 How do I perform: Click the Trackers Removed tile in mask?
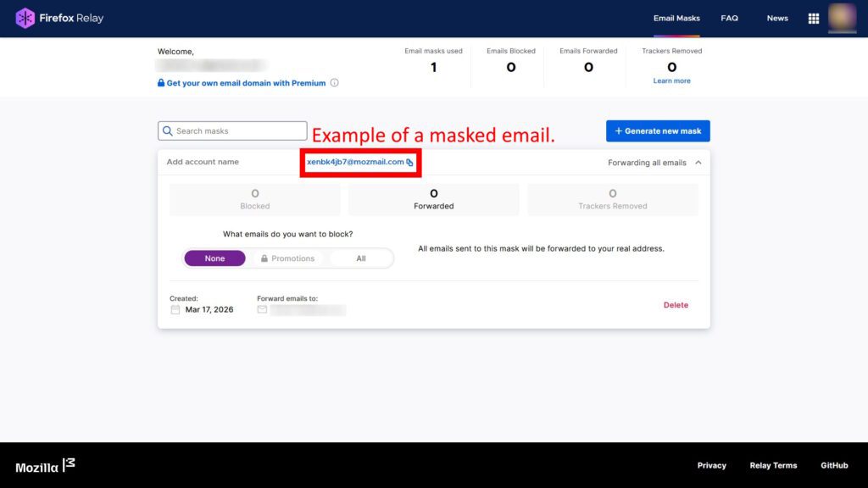click(x=612, y=199)
